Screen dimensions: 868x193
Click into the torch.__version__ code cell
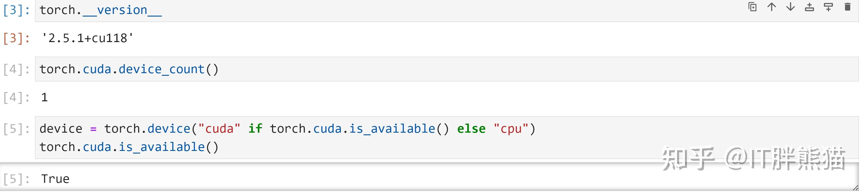pos(100,10)
